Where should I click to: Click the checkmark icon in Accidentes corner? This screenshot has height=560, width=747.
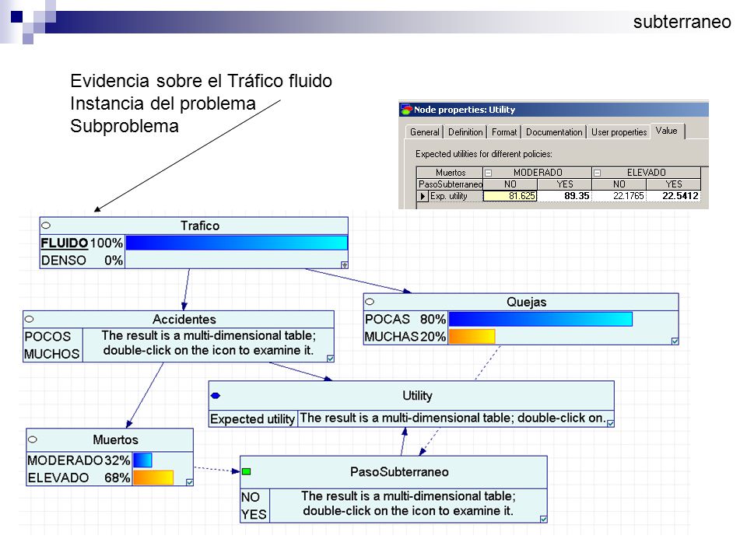330,358
